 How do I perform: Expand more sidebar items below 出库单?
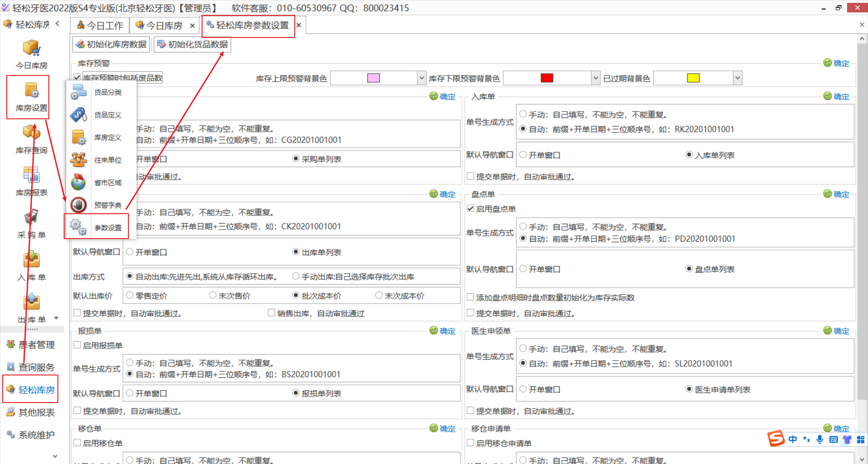tap(57, 318)
